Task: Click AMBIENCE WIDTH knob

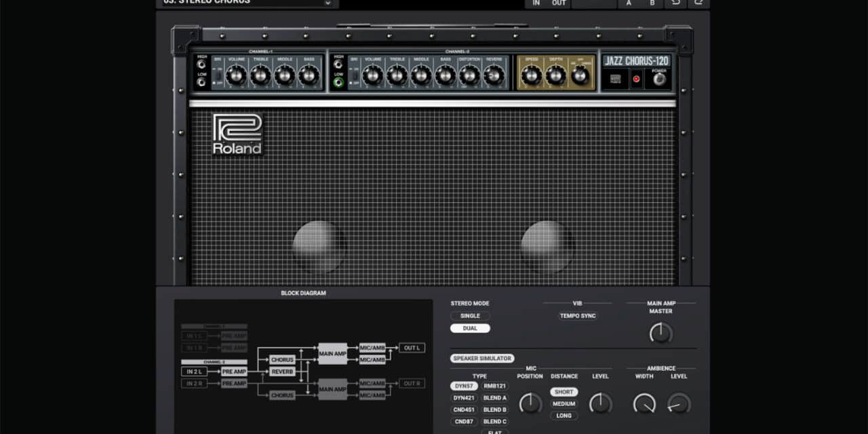Action: point(644,403)
